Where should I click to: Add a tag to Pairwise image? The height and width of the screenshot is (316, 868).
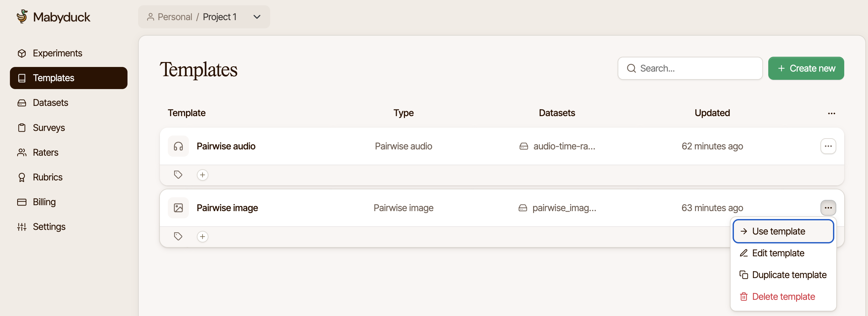202,237
